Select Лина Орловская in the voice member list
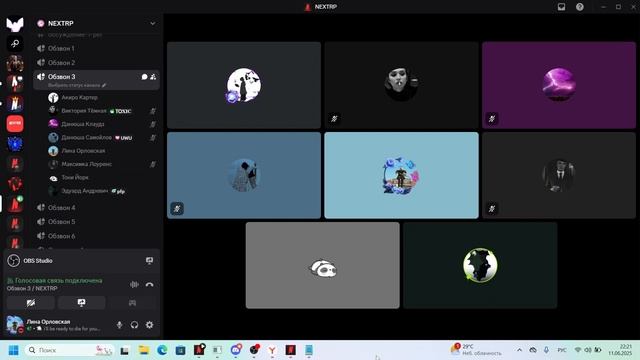 click(x=102, y=151)
